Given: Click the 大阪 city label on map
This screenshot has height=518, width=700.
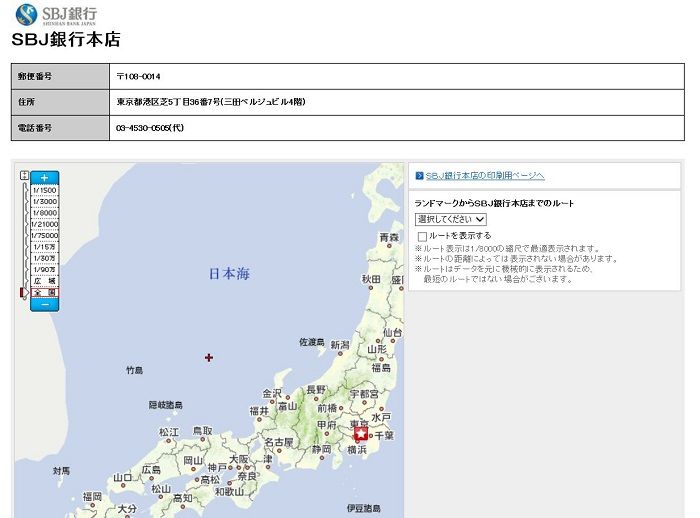Looking at the screenshot, I should 239,459.
